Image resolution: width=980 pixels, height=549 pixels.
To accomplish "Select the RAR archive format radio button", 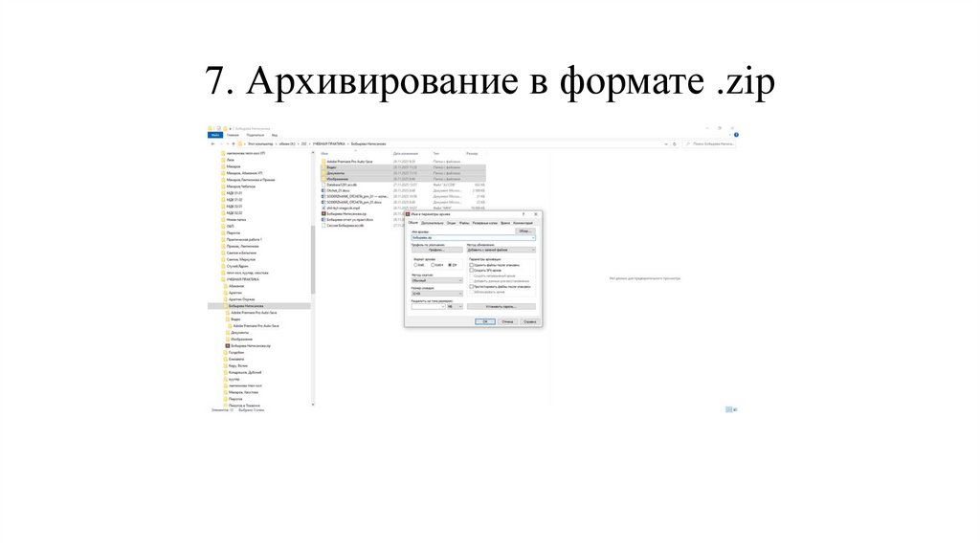I will coord(415,265).
